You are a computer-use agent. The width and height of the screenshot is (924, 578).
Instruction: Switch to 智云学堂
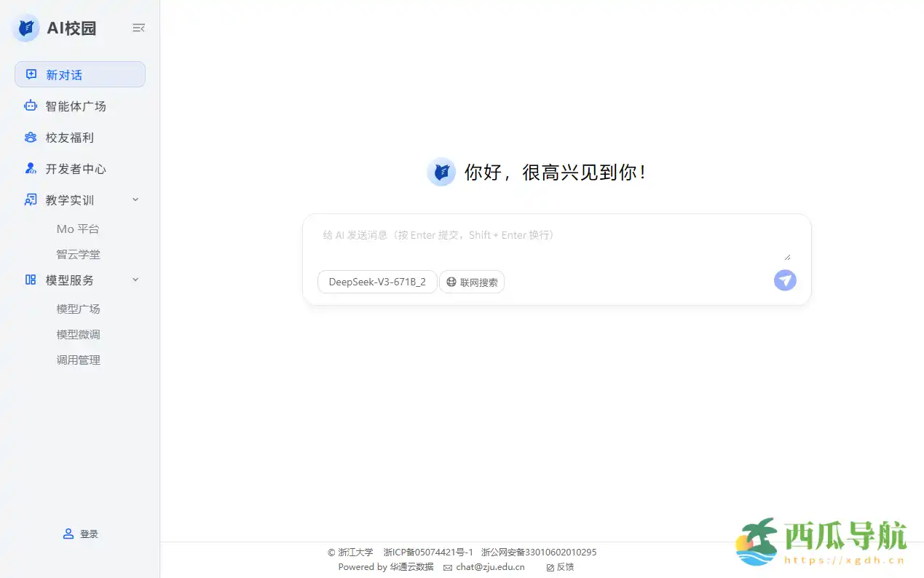pyautogui.click(x=78, y=254)
